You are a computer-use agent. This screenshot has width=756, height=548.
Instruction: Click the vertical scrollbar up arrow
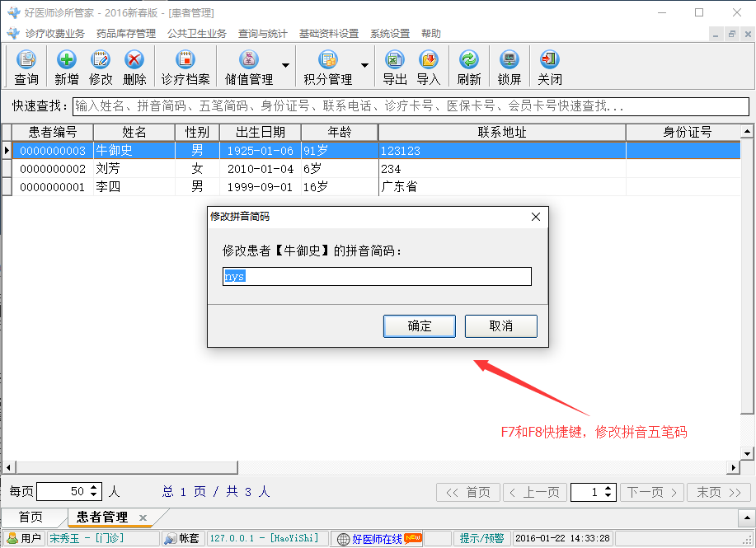747,132
